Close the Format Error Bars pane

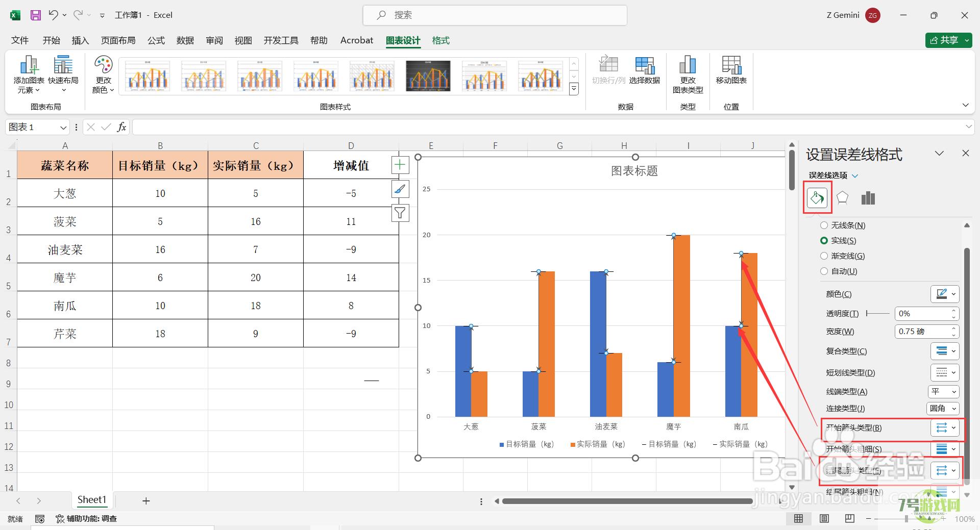click(965, 153)
